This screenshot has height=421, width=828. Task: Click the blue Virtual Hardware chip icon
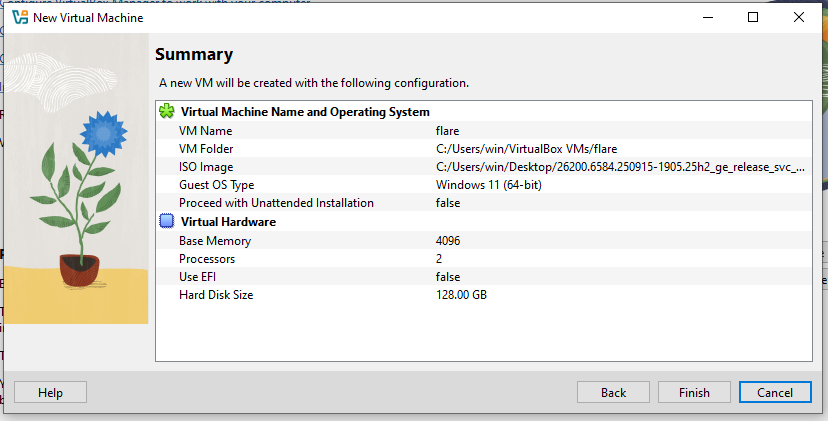(167, 222)
